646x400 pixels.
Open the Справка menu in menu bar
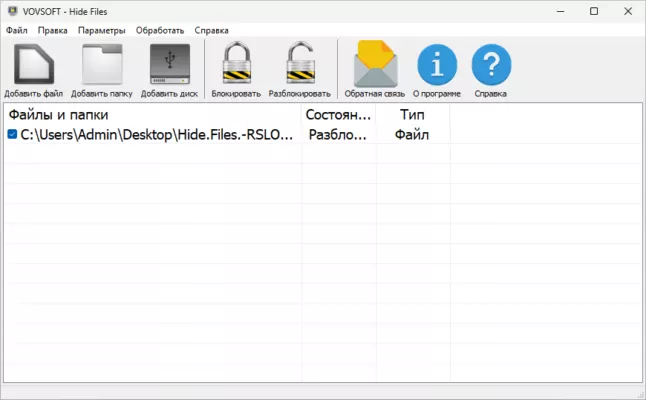211,30
